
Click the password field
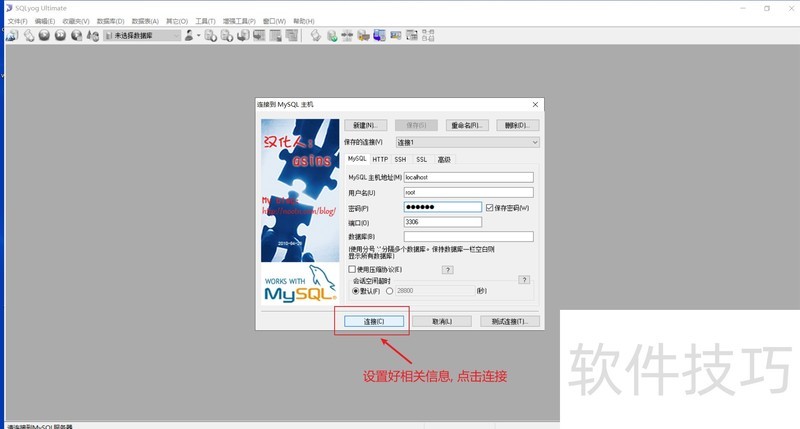coord(442,207)
